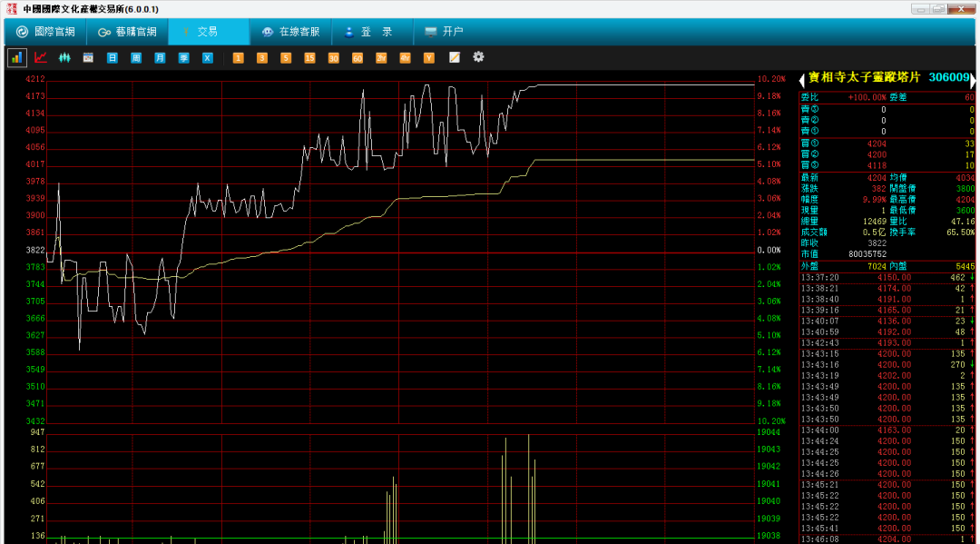This screenshot has width=980, height=544.
Task: Select the 15-minute interval icon
Action: [x=309, y=57]
